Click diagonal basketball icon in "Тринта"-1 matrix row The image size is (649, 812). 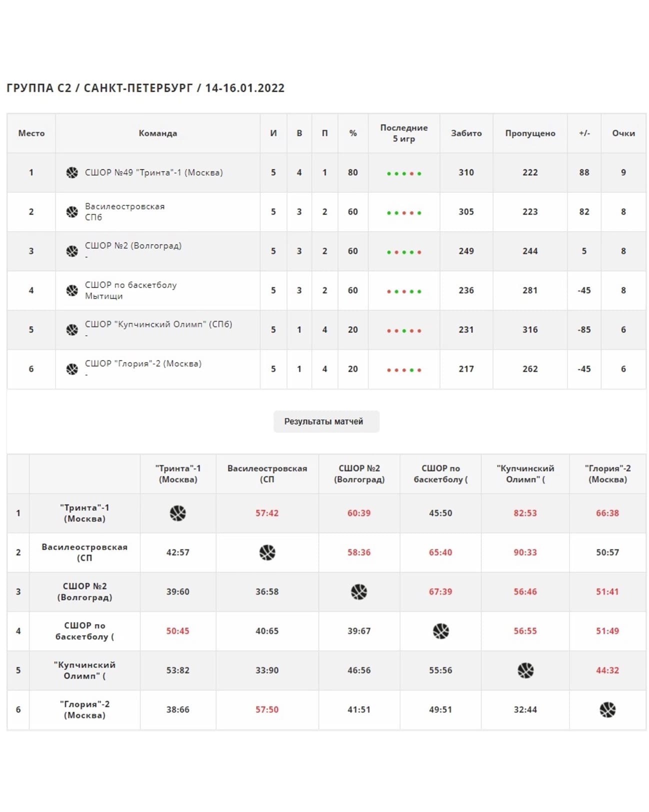click(x=177, y=513)
